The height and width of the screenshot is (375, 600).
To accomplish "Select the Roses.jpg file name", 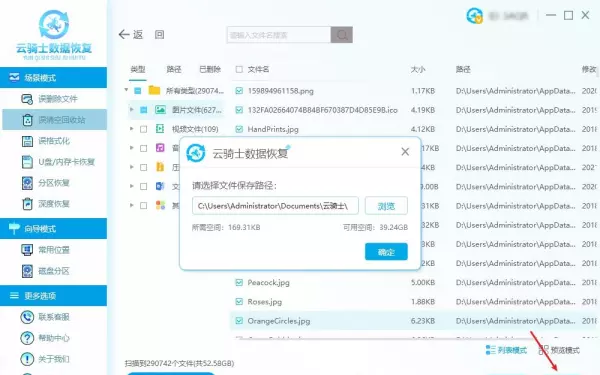I will pyautogui.click(x=264, y=302).
